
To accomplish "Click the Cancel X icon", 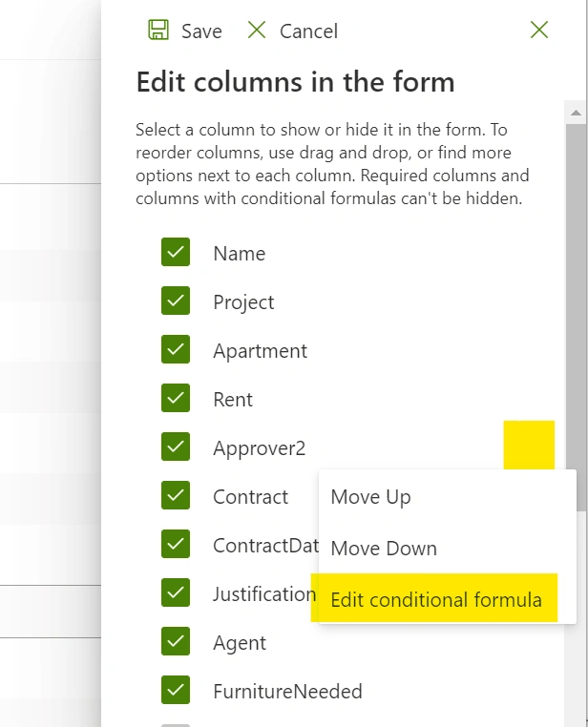I will 257,31.
